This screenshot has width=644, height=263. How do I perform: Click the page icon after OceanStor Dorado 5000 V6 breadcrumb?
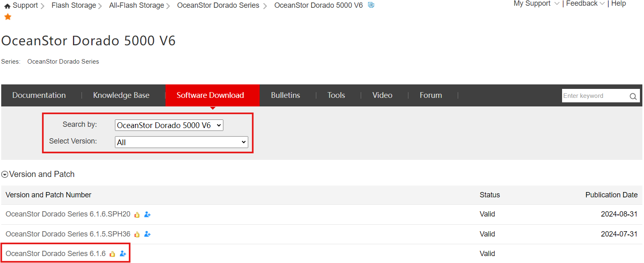point(371,5)
